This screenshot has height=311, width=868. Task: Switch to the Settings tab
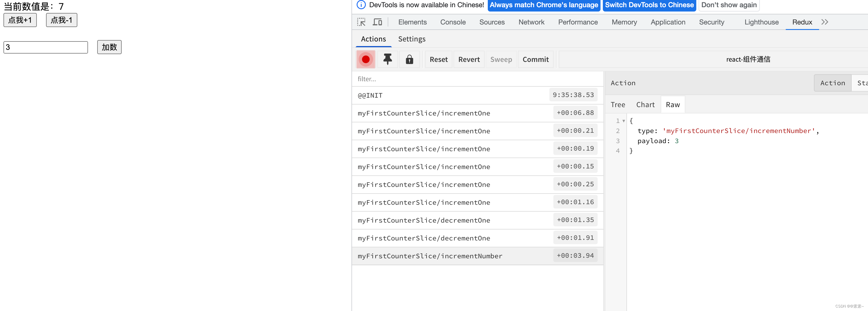click(412, 39)
